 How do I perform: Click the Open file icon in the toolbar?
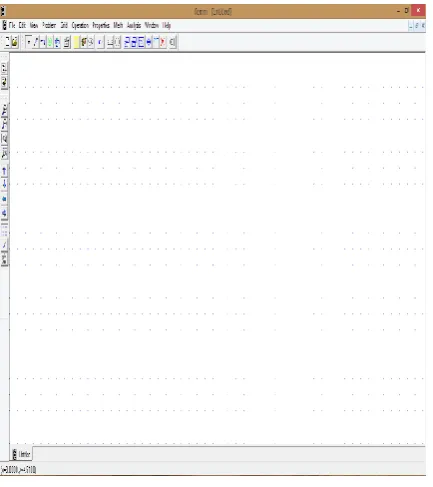click(x=15, y=42)
